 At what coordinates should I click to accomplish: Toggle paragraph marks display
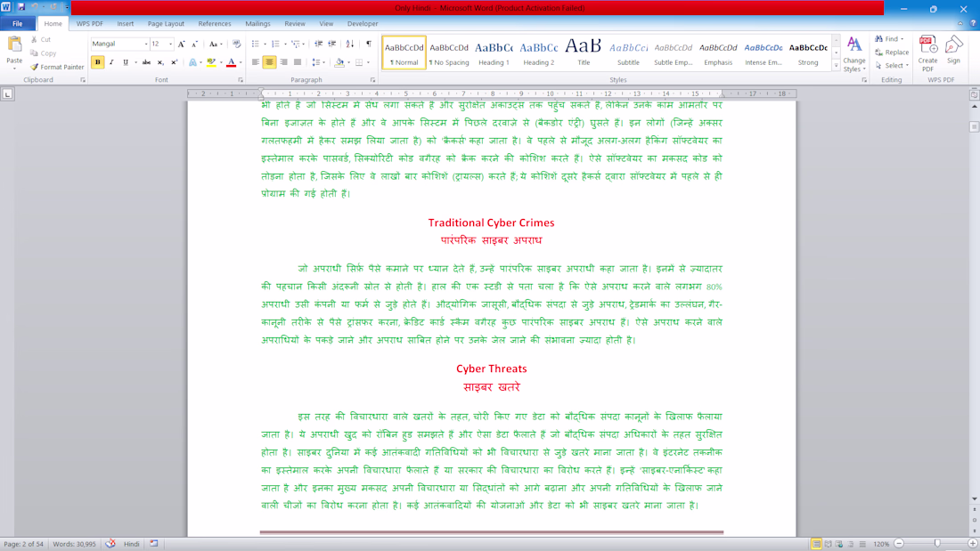coord(369,45)
